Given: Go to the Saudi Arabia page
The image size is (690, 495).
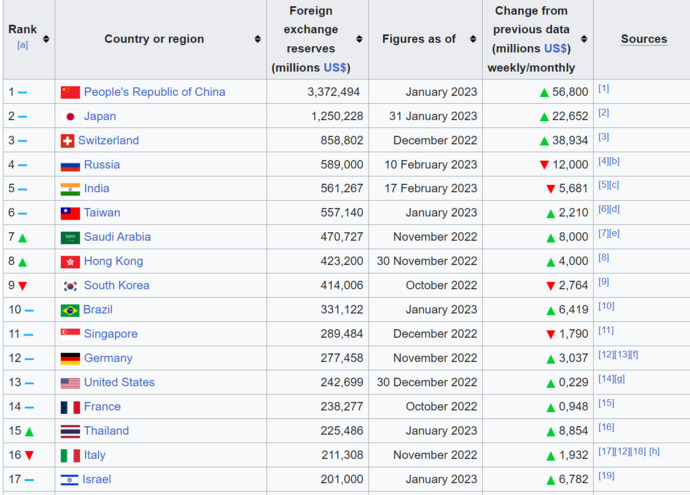Looking at the screenshot, I should 117,237.
